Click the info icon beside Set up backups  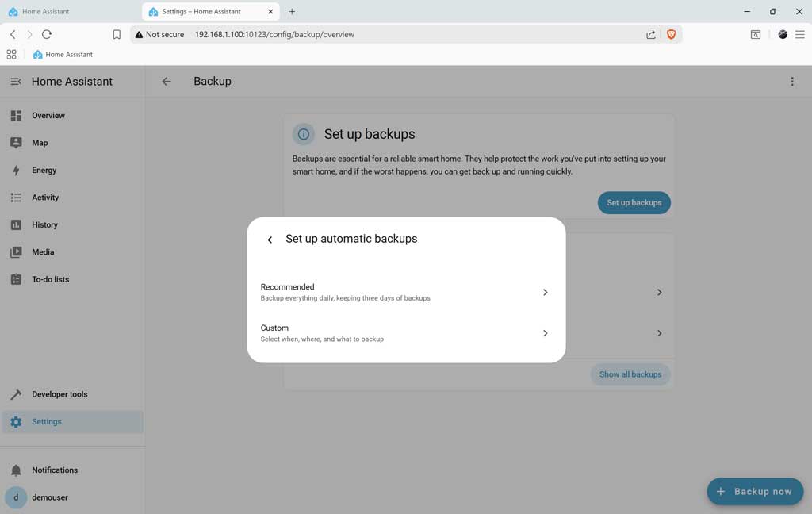click(x=304, y=134)
